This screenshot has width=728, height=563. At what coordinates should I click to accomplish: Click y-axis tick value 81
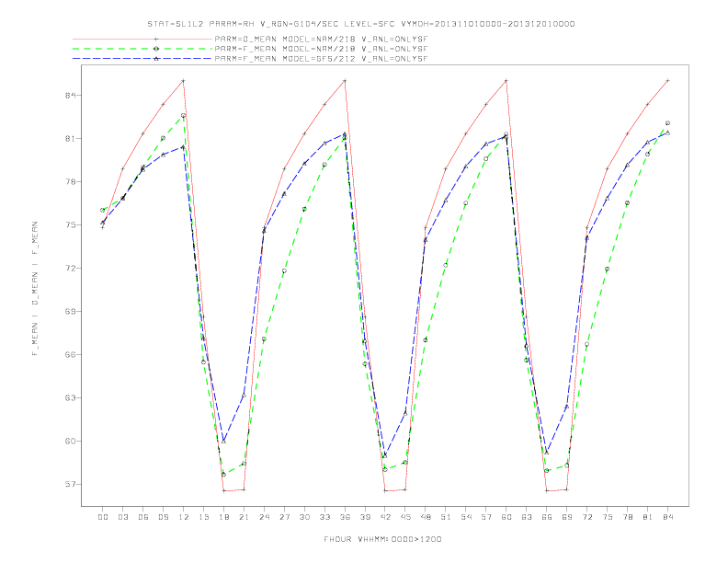[70, 139]
